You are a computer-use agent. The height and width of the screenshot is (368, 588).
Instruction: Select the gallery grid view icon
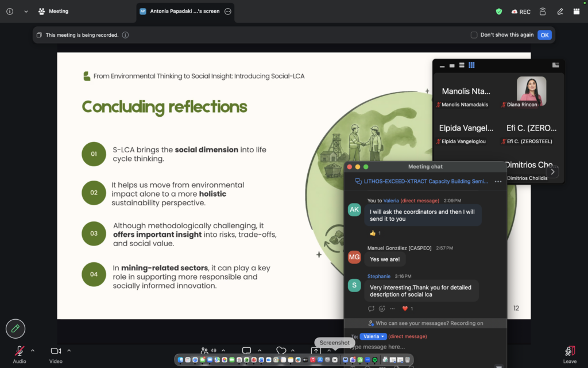471,65
